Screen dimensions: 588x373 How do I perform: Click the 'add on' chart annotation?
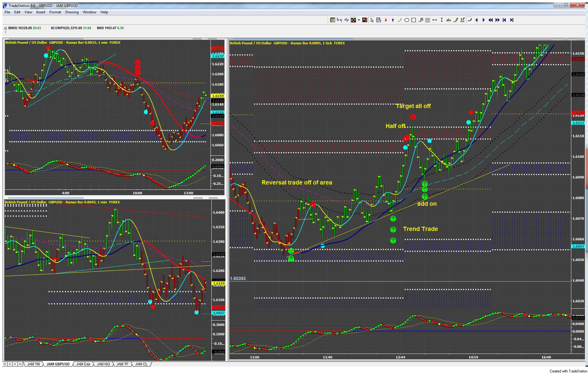(x=427, y=204)
